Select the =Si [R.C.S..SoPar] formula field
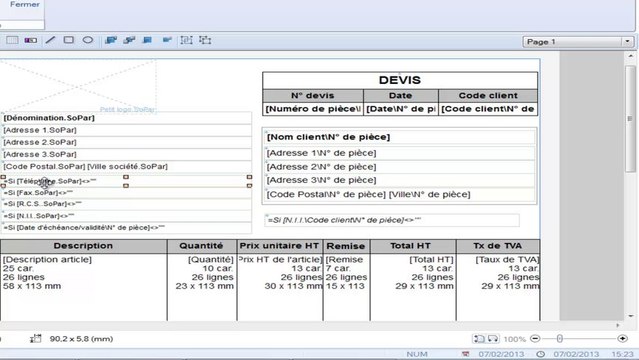Viewport: 639px width, 360px height. coord(127,204)
